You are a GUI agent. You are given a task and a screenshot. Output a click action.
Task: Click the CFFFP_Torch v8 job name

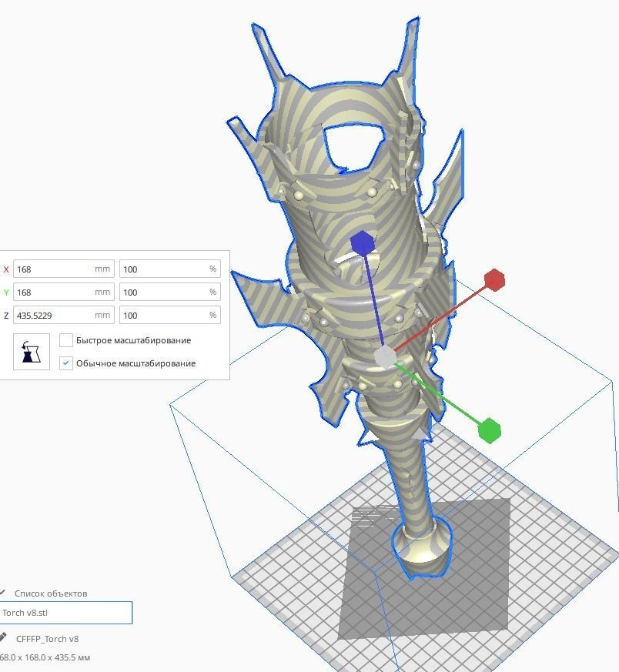click(47, 639)
